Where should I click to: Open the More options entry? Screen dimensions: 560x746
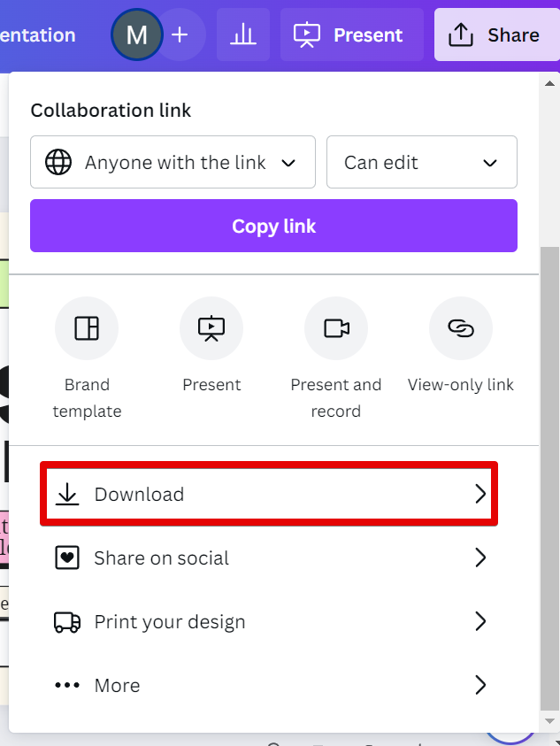[x=117, y=685]
